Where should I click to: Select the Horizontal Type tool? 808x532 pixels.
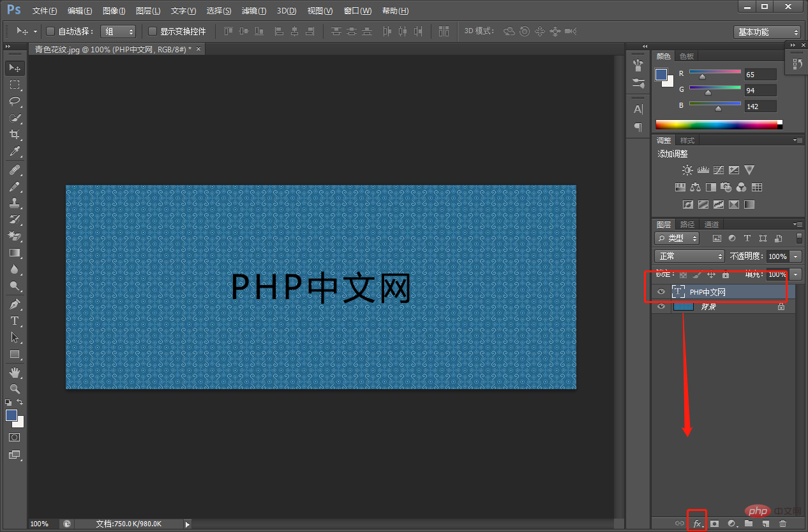pyautogui.click(x=15, y=321)
